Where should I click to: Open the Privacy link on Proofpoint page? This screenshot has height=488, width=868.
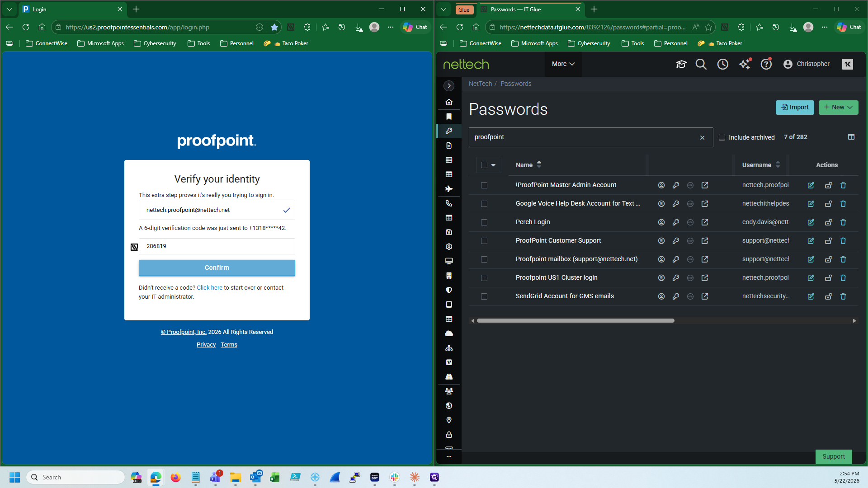(206, 345)
